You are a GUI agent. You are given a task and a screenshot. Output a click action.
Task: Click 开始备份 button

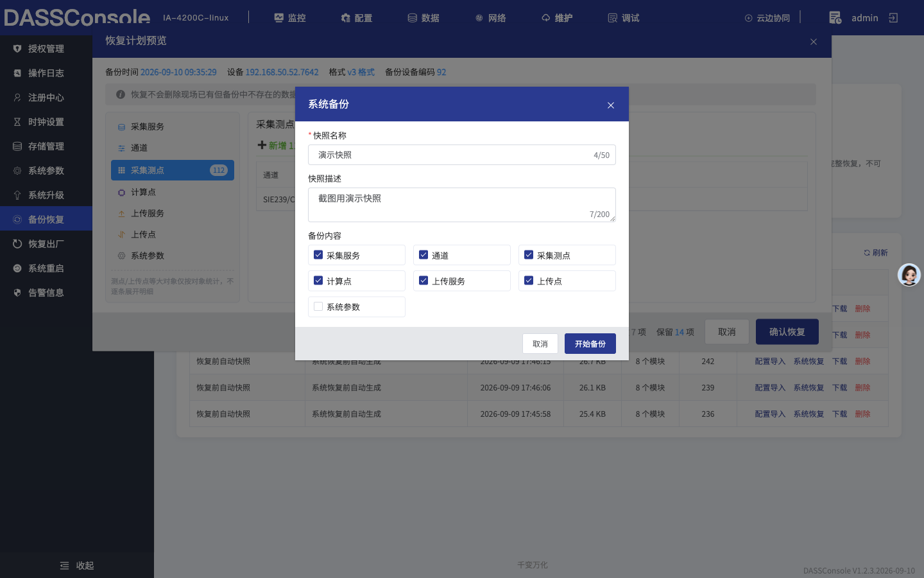(590, 344)
